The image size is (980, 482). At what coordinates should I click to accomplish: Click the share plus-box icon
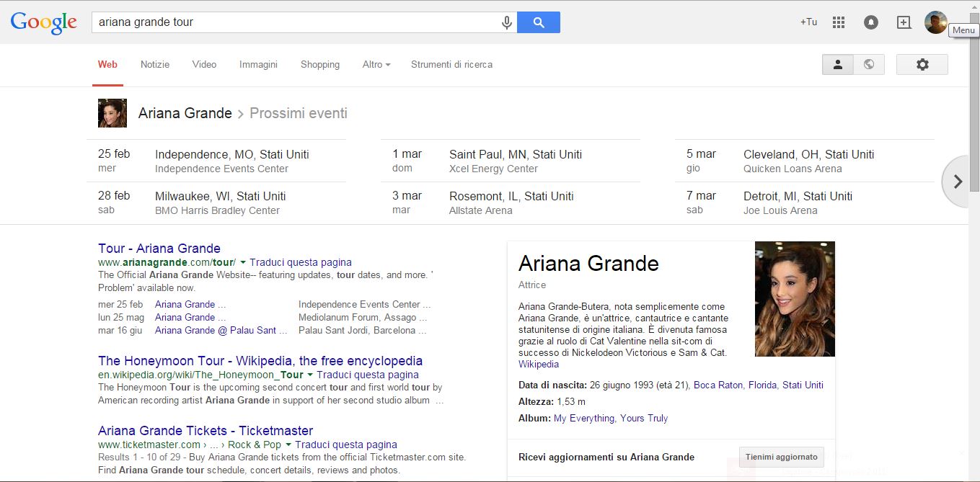click(x=904, y=22)
